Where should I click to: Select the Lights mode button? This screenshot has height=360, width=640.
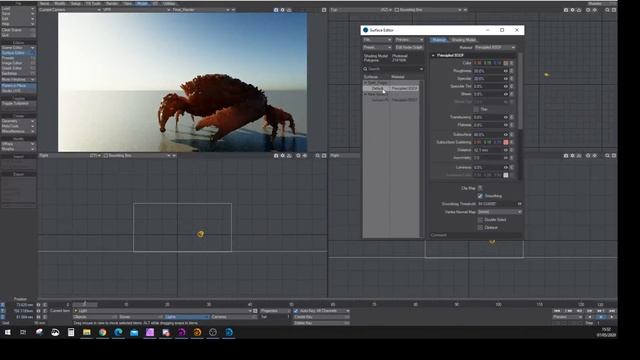pyautogui.click(x=187, y=317)
